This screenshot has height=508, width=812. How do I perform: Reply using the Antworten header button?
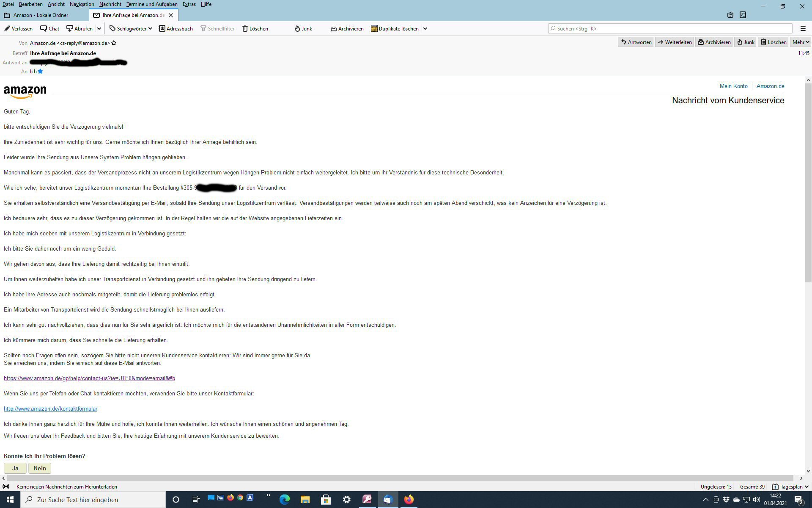[x=636, y=42]
